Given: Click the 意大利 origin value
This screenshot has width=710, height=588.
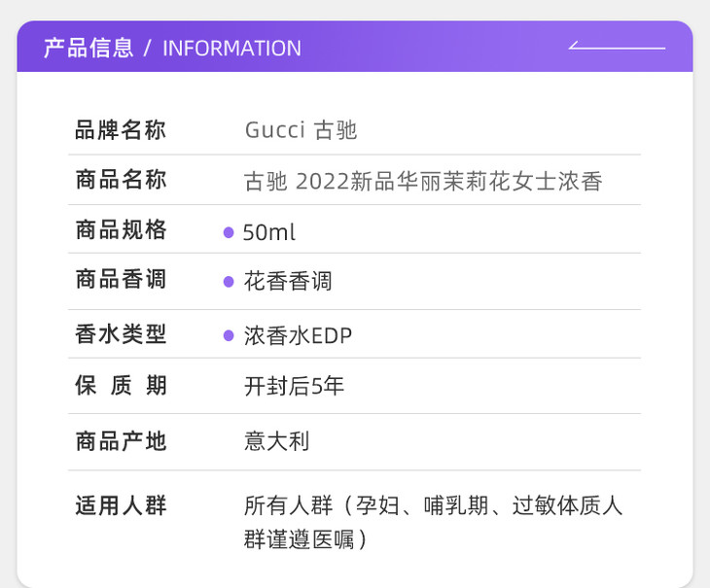Looking at the screenshot, I should tap(276, 441).
